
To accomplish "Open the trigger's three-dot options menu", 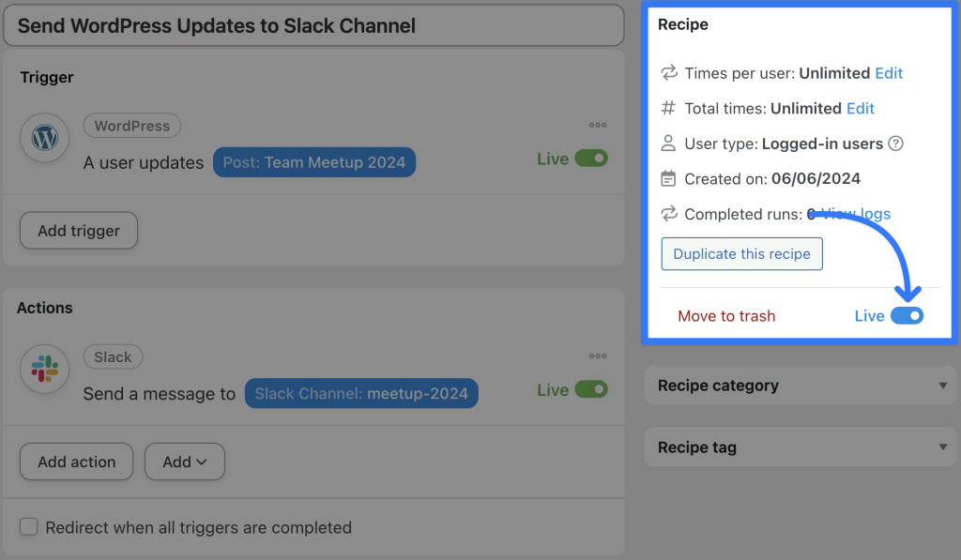I will [598, 125].
